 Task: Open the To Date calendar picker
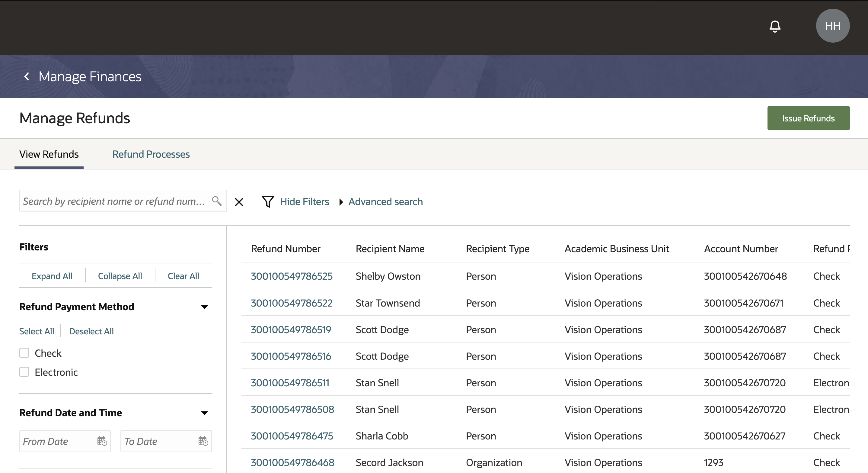click(203, 441)
